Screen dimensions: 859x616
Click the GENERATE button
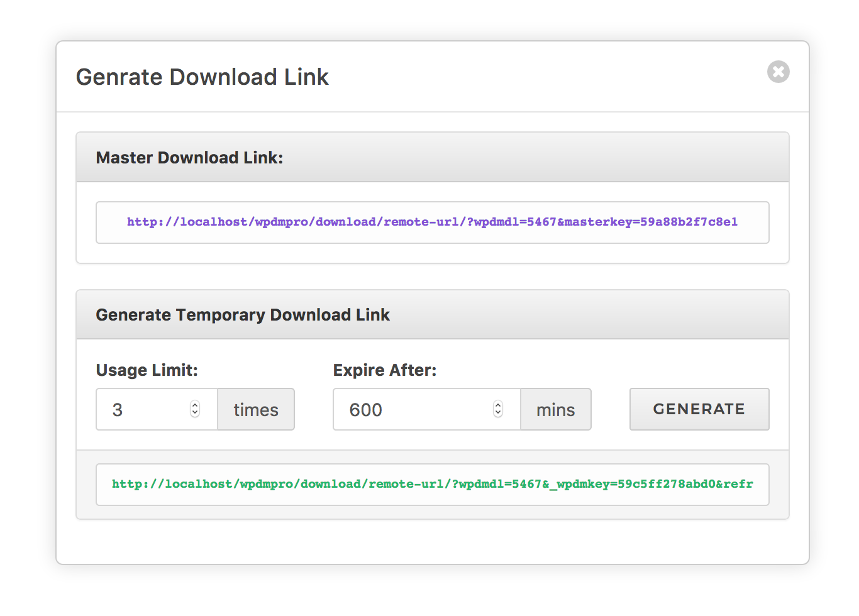pos(699,409)
